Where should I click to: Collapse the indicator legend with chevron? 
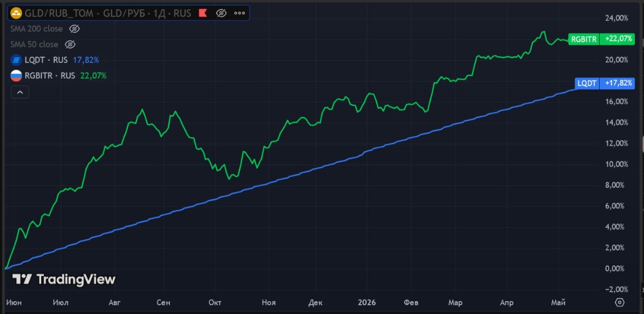click(20, 92)
